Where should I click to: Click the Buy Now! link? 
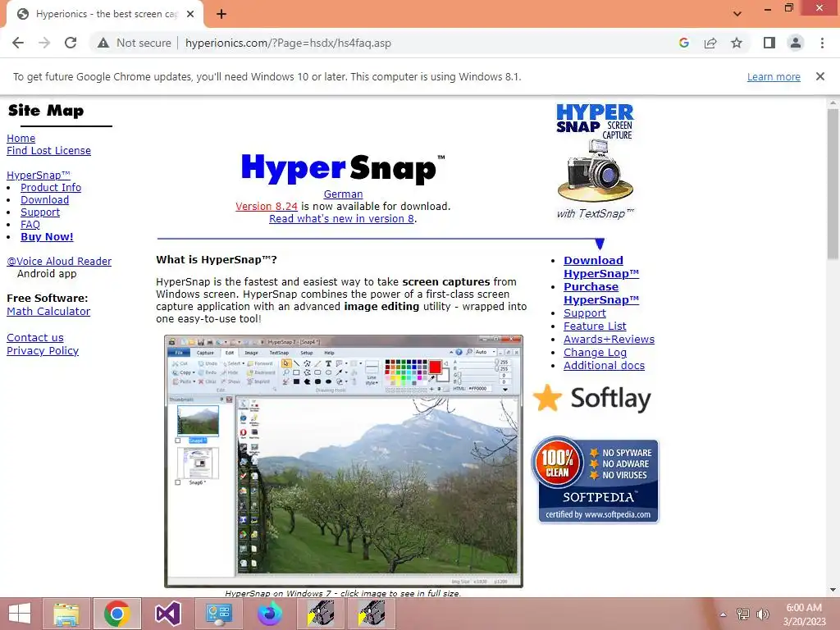click(x=47, y=237)
